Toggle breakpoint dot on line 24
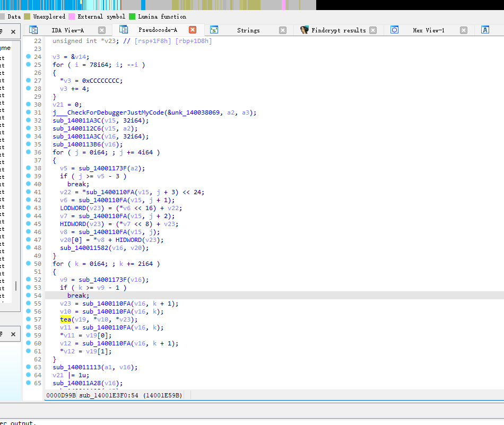The image size is (504, 425). [x=28, y=57]
